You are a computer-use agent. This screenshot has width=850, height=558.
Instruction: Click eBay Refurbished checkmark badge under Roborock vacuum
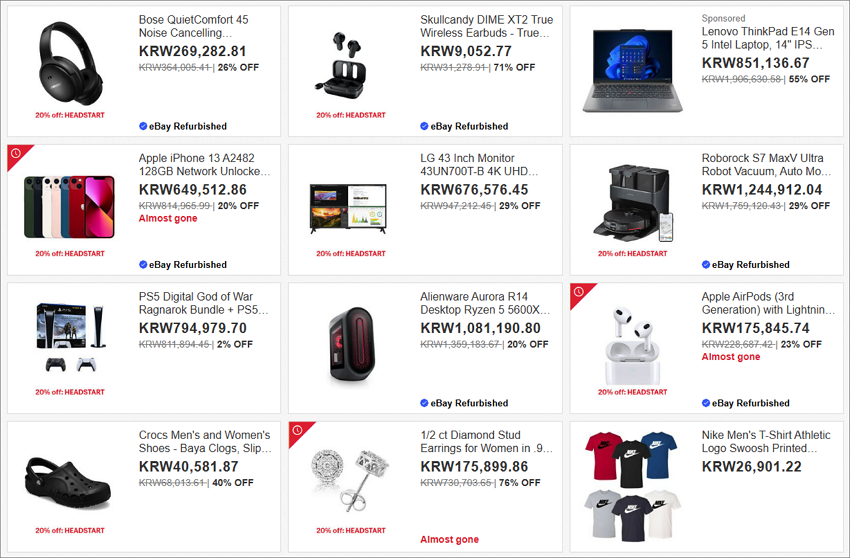706,265
